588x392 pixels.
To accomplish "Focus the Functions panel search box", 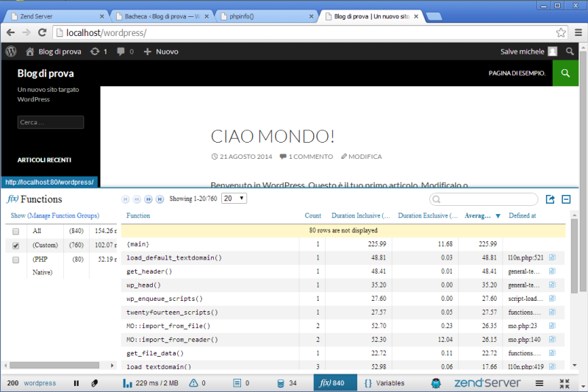I will pos(484,199).
